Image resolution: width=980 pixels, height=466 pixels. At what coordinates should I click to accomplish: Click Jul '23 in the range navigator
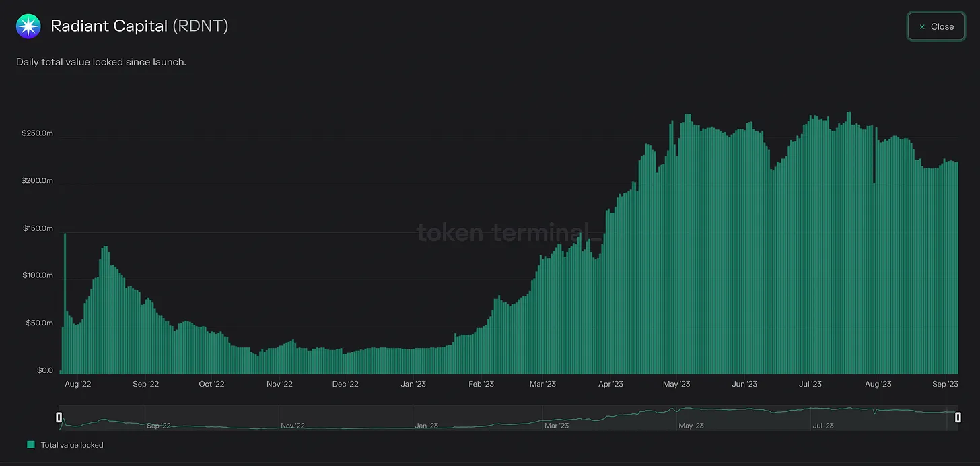[824, 426]
